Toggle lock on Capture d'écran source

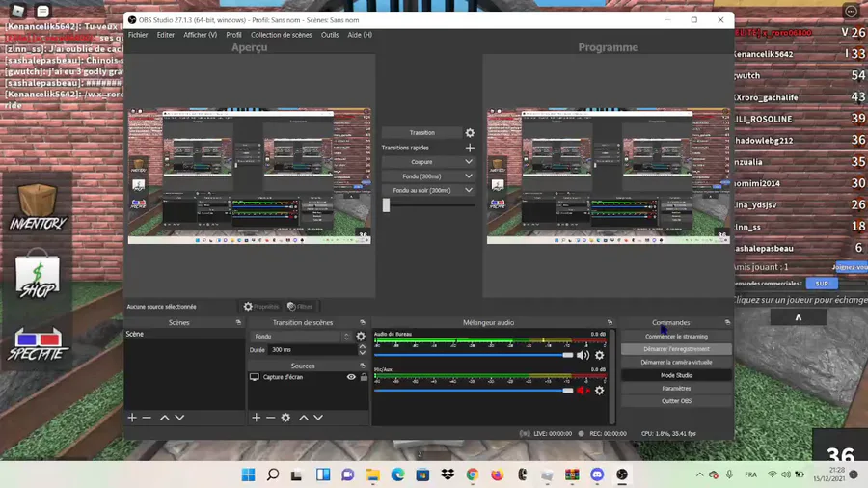[364, 377]
